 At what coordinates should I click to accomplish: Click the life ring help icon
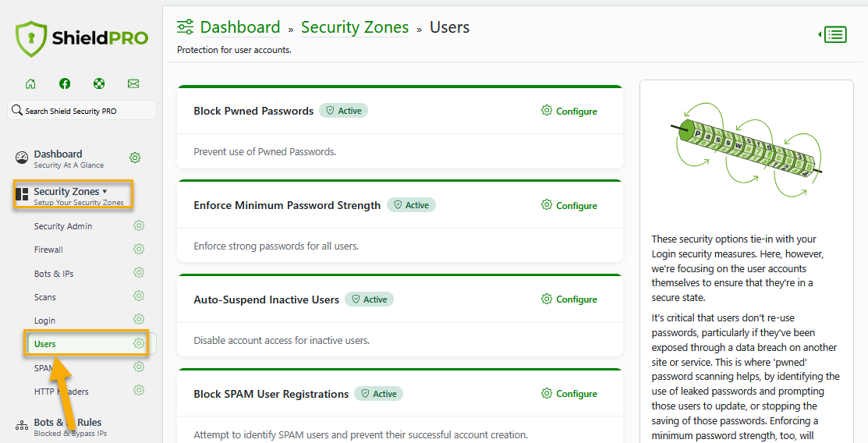coord(99,84)
